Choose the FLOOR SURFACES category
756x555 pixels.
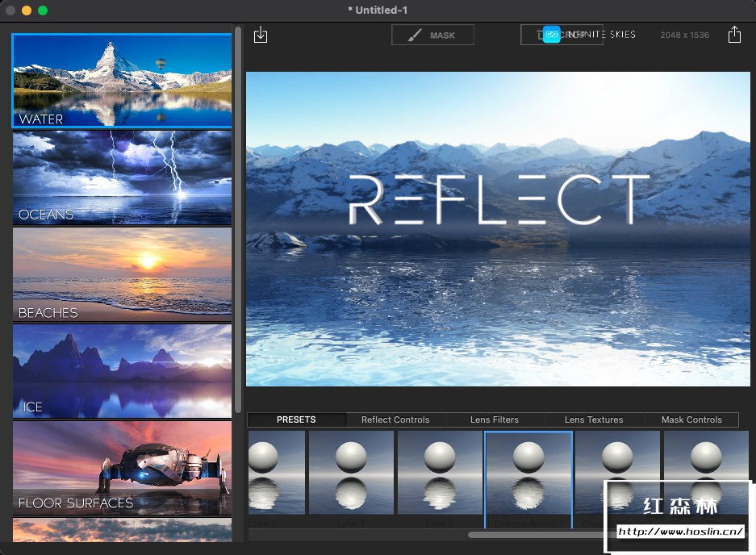pos(122,468)
